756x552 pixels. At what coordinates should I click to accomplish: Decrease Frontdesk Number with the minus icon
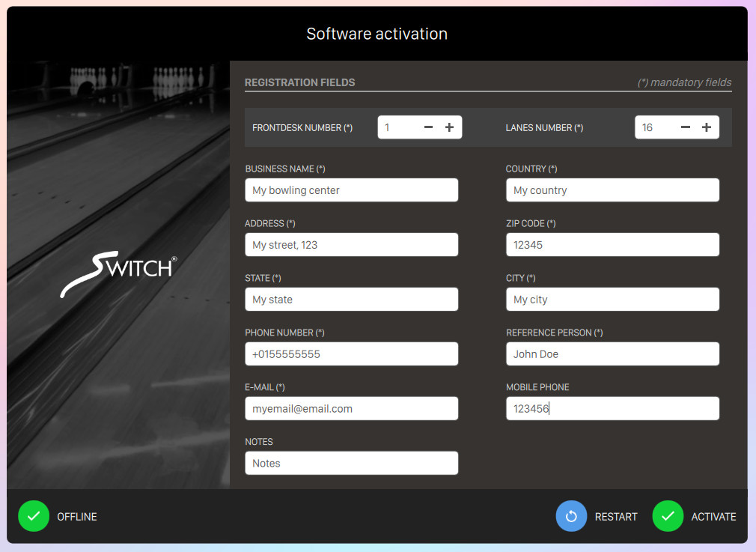coord(428,127)
